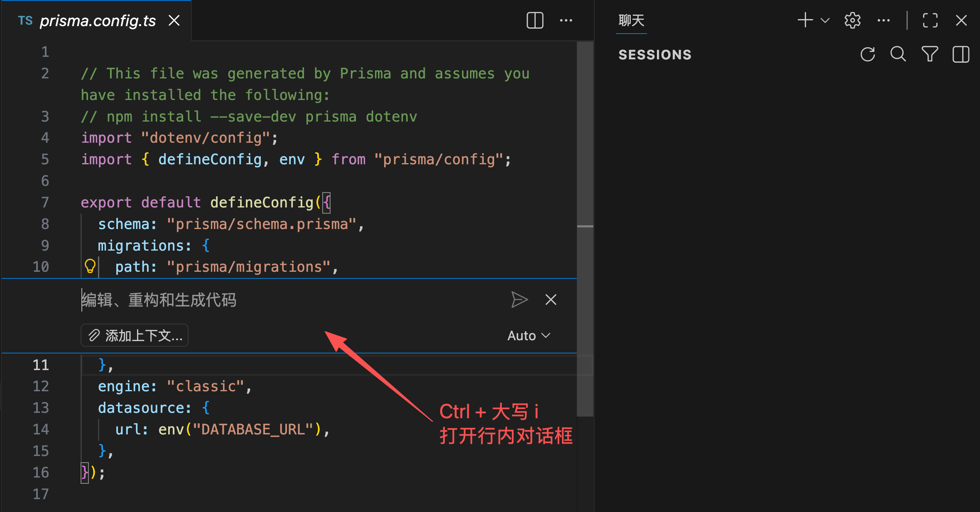Start a new chat with the plus icon

coord(805,20)
